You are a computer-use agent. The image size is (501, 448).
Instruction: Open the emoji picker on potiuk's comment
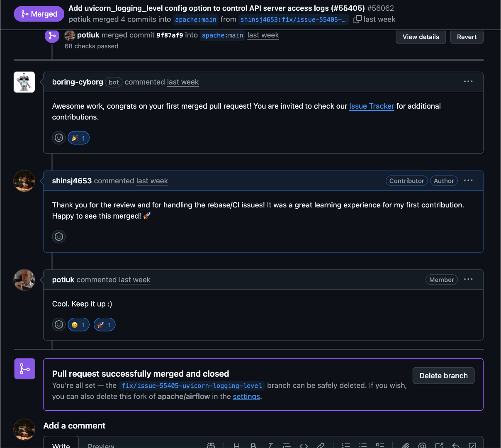pyautogui.click(x=59, y=325)
